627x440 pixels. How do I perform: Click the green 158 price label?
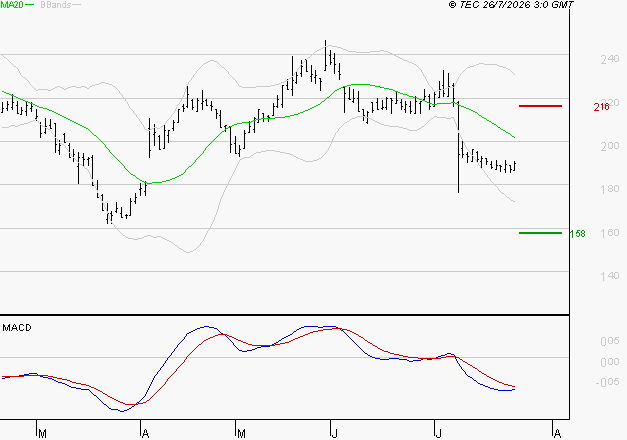coord(577,234)
